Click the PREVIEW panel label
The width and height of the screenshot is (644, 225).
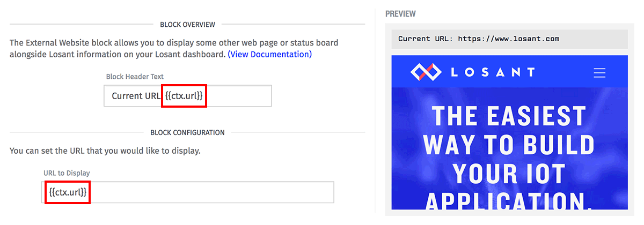pos(400,13)
